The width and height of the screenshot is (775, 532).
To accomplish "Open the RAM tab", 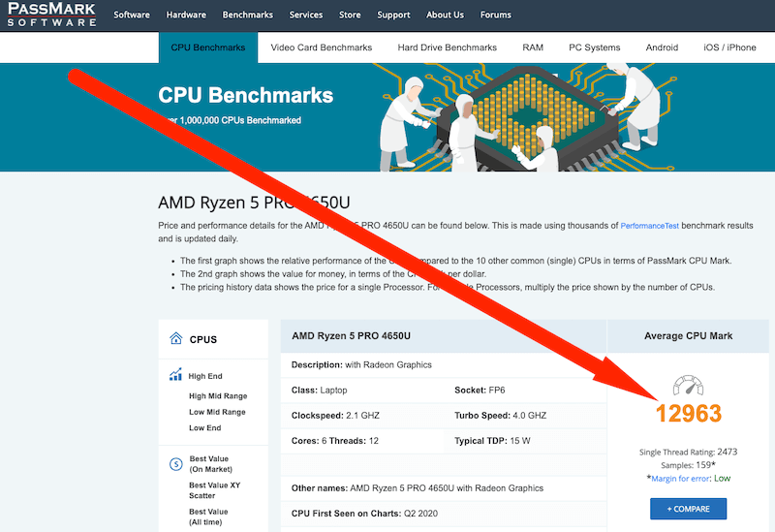I will tap(533, 47).
